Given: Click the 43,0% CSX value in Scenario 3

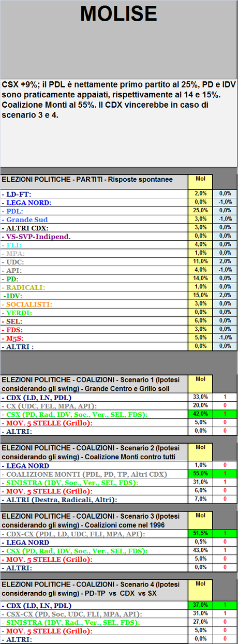Looking at the screenshot, I should tap(200, 551).
